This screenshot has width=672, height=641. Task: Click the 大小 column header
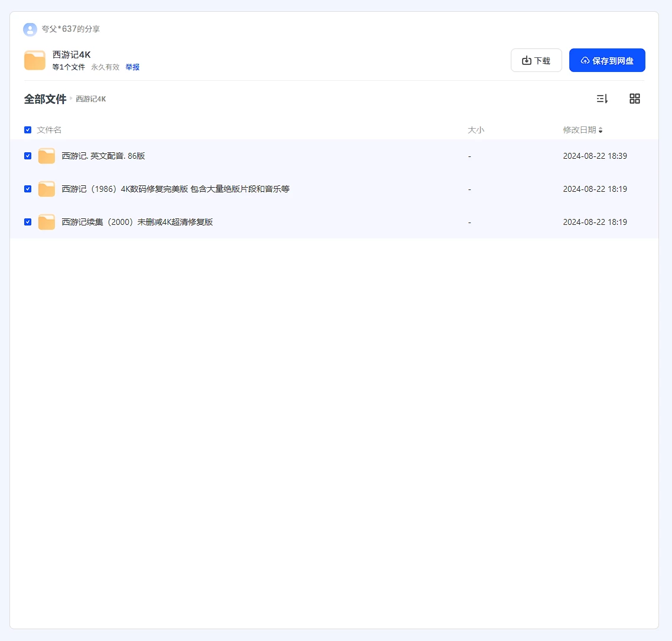(476, 130)
